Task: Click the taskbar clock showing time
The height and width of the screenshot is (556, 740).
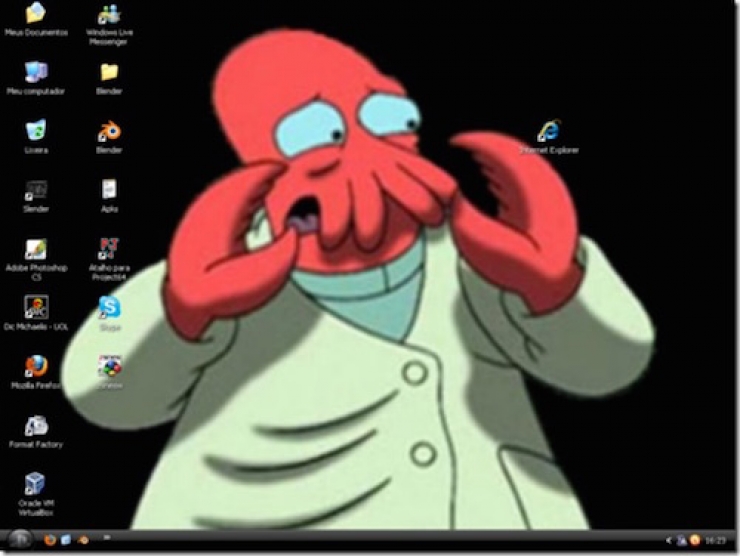Action: [714, 540]
